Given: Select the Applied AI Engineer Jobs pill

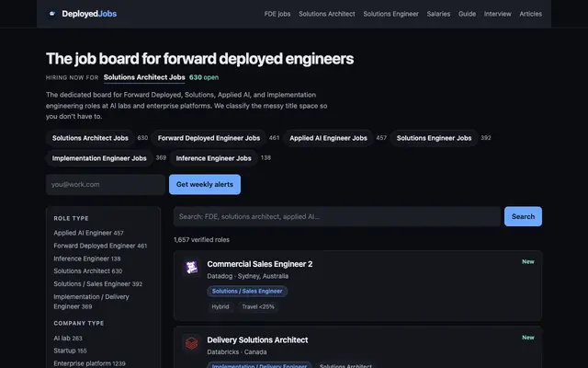Looking at the screenshot, I should [x=328, y=138].
